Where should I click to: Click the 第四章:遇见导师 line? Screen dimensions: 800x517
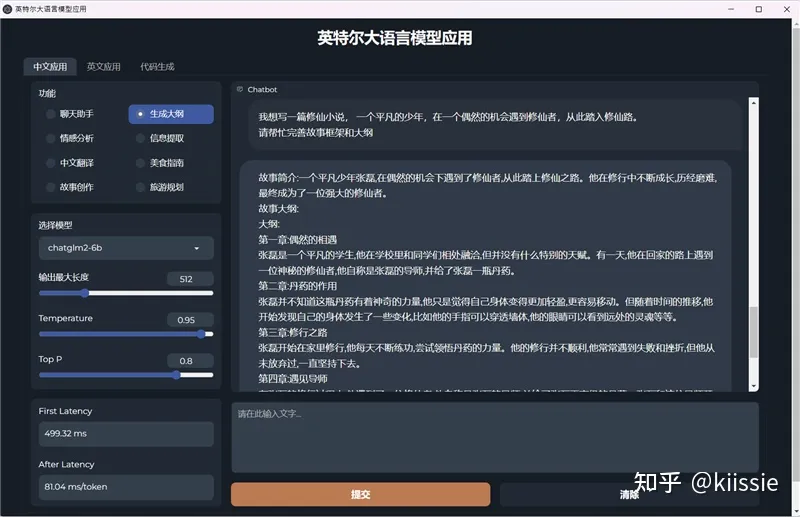(293, 379)
